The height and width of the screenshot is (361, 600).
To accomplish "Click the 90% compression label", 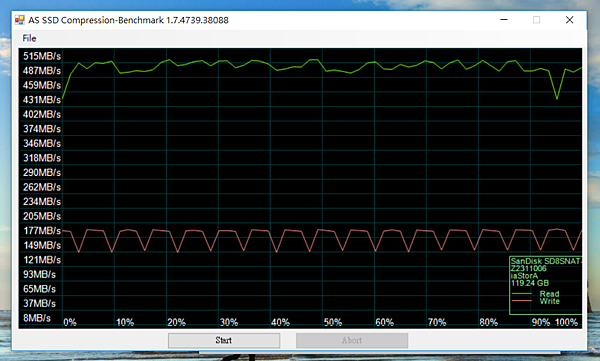I will coord(541,322).
